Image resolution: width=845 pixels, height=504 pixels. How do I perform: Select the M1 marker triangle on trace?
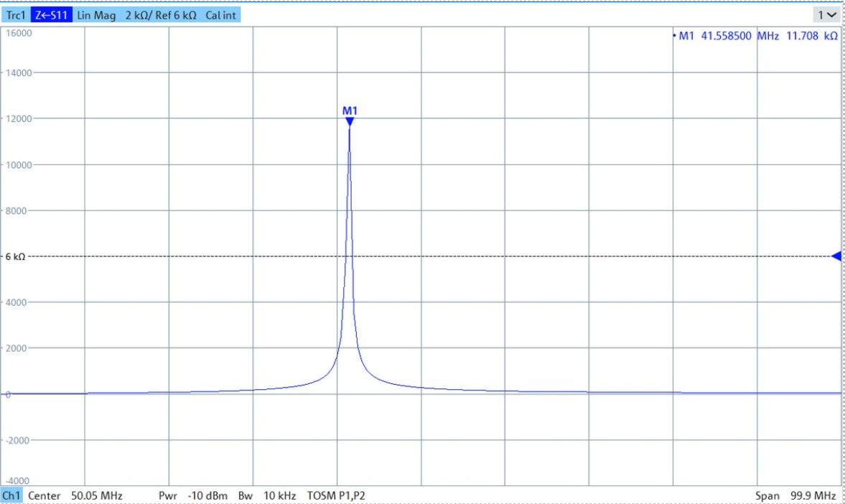350,122
